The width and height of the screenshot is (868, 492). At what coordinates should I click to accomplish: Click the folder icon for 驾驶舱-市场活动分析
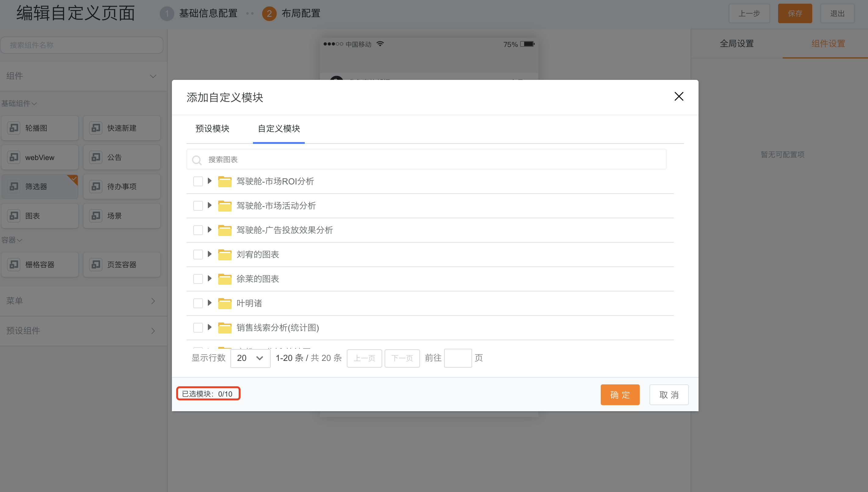(225, 206)
